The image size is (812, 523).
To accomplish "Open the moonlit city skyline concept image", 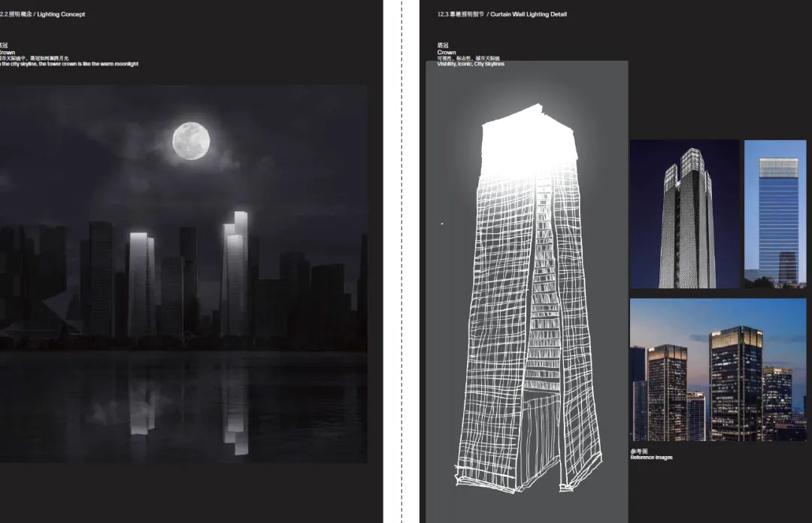I will [184, 274].
